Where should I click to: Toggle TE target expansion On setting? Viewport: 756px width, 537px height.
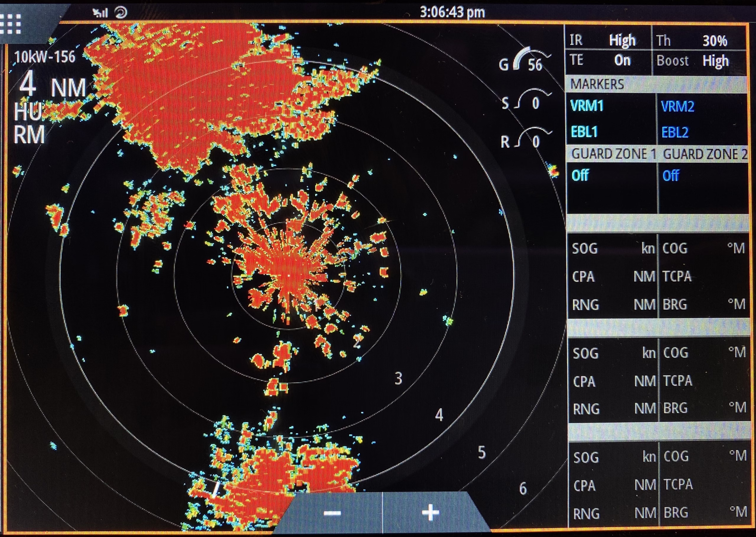coord(608,61)
